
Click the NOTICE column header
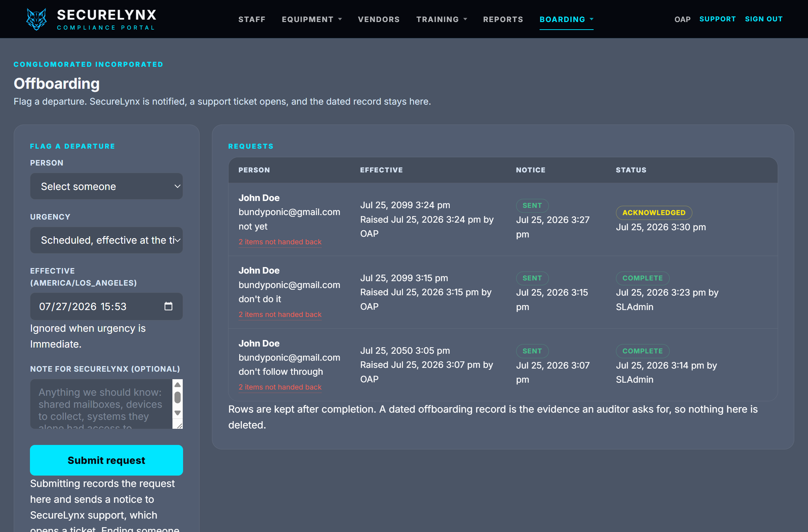(x=531, y=170)
